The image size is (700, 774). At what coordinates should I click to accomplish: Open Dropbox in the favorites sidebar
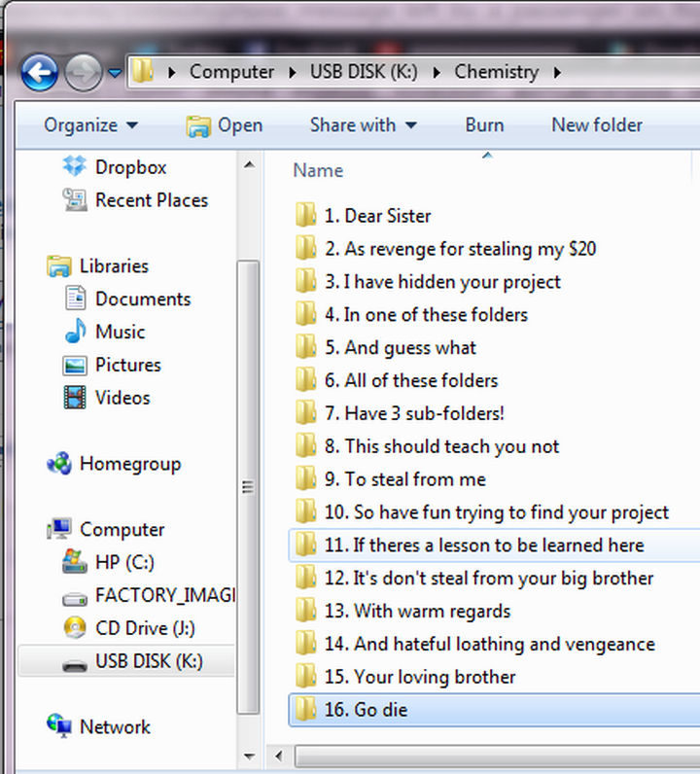point(130,167)
